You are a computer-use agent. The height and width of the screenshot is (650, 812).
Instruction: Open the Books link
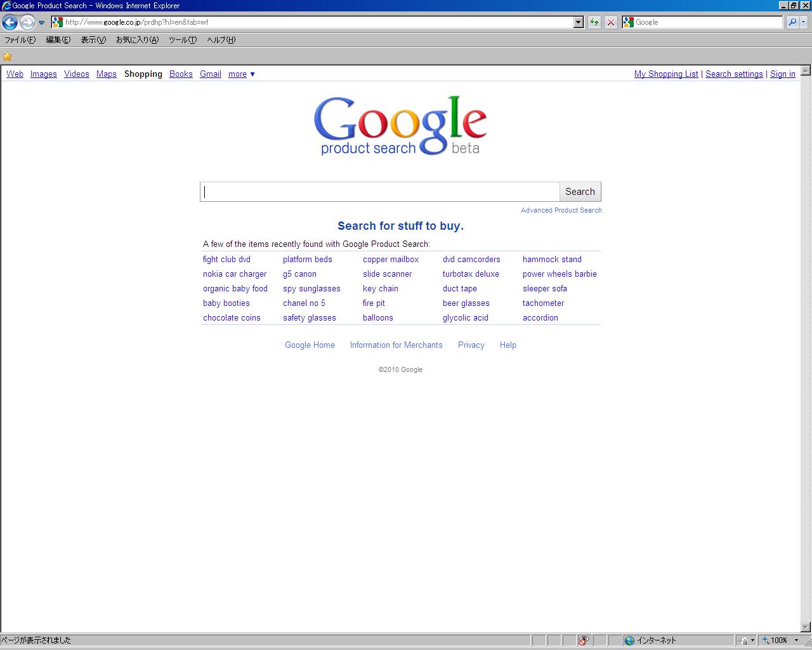pyautogui.click(x=181, y=74)
